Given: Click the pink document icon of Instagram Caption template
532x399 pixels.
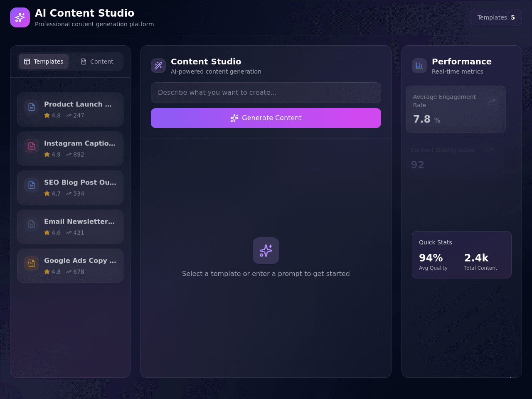Looking at the screenshot, I should point(32,146).
